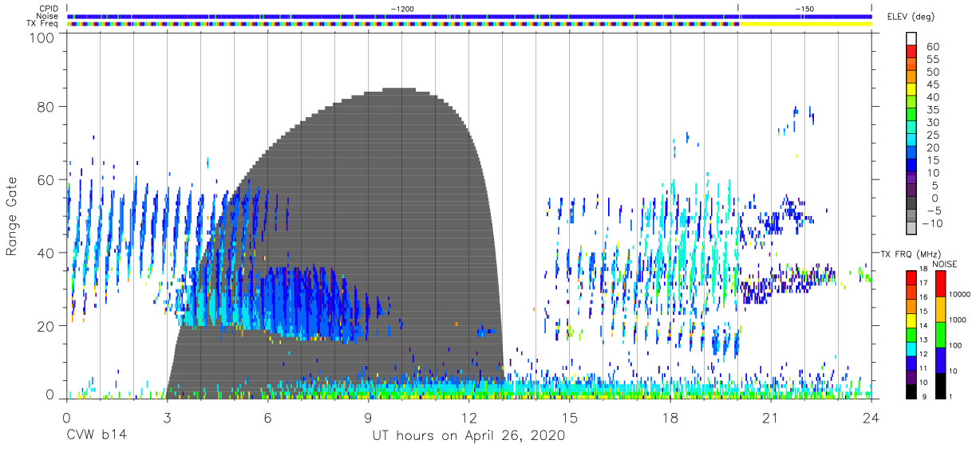The width and height of the screenshot is (980, 452).
Task: Click the -10 label on elevation colorbar
Action: click(931, 222)
